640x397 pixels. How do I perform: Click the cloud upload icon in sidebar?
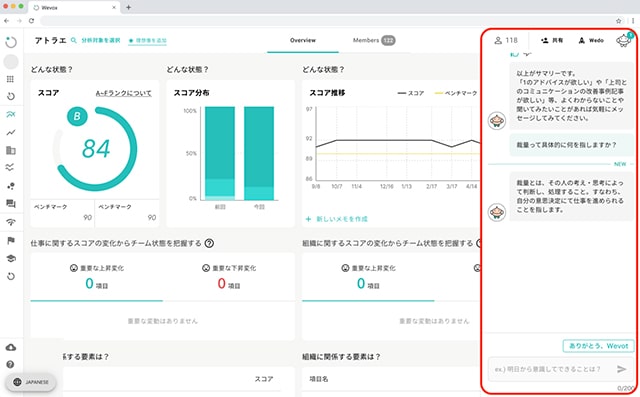[x=11, y=347]
